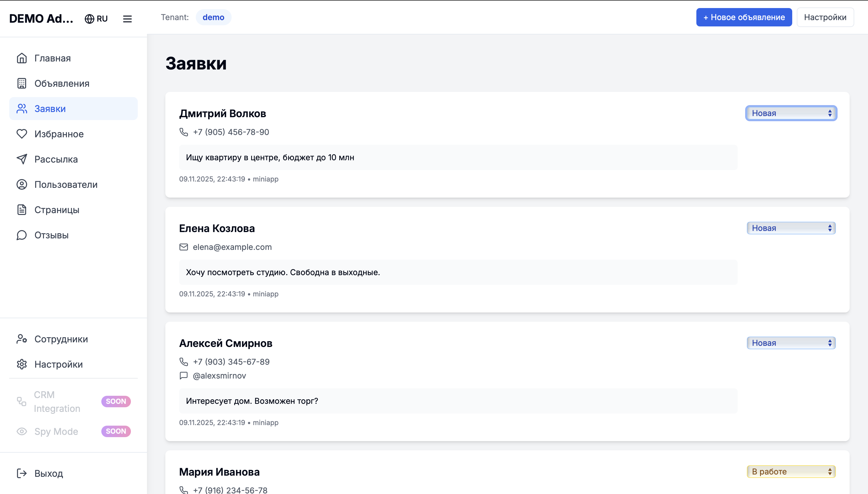Click the logout icon next to Выход
Viewport: 868px width, 494px height.
[22, 473]
